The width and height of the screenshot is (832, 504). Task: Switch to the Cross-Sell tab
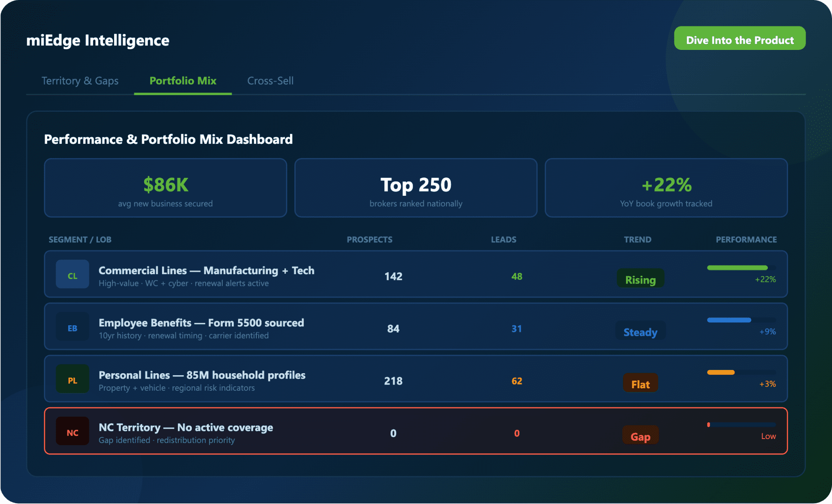pos(270,81)
